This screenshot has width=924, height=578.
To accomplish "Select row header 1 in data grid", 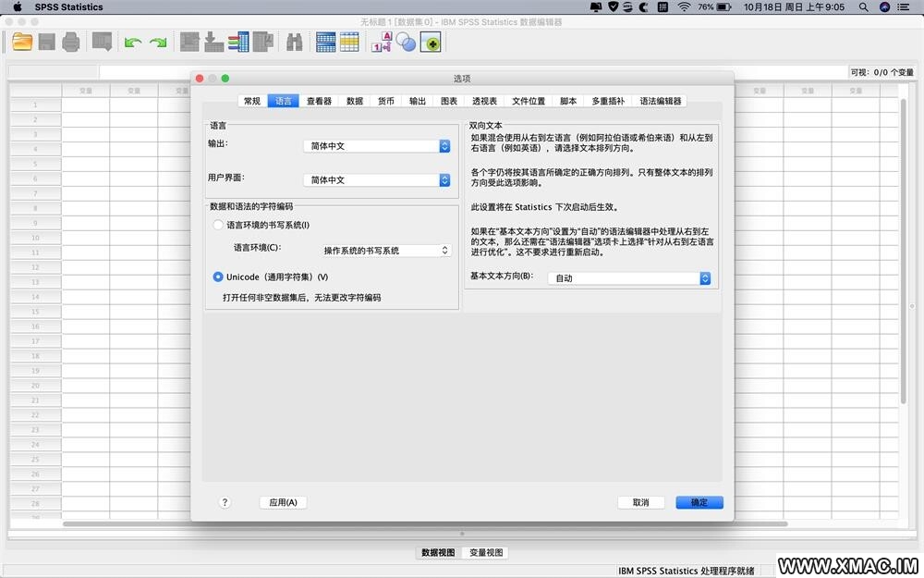I will [x=35, y=105].
